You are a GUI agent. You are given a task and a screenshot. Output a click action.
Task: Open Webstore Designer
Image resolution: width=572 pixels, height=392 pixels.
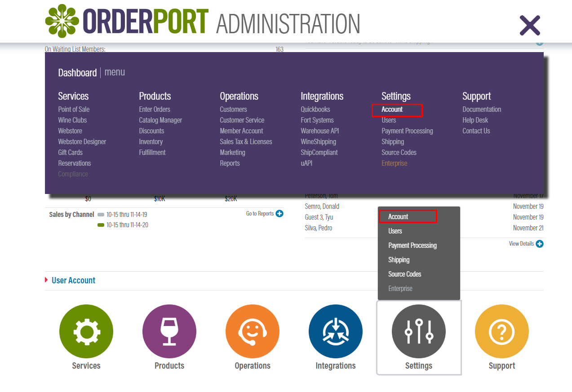click(x=82, y=141)
